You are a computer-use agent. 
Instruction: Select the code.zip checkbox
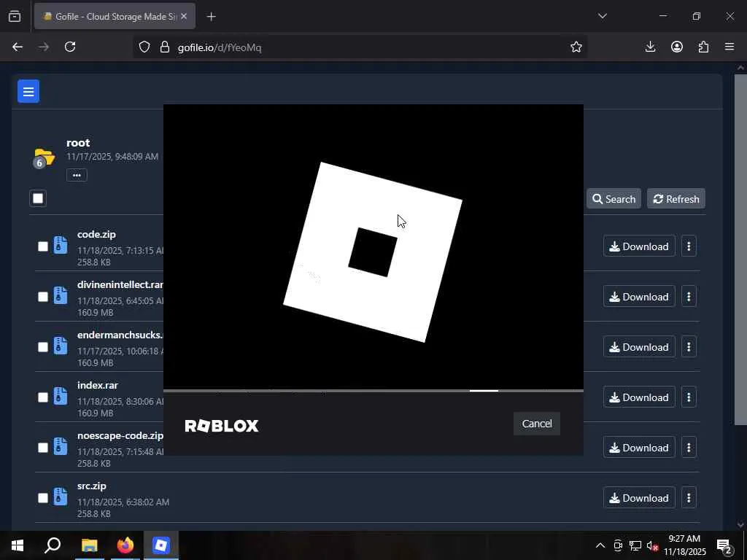click(x=43, y=246)
